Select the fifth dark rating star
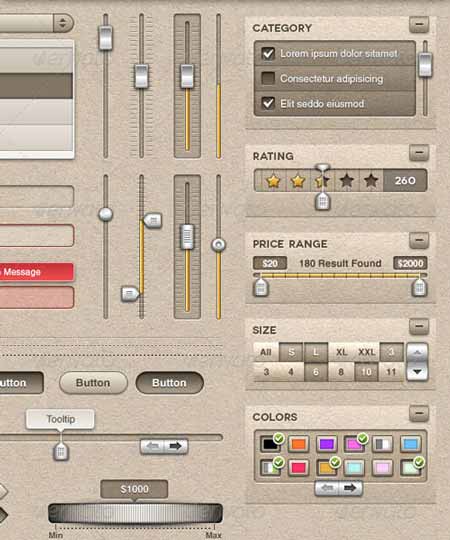 click(371, 180)
